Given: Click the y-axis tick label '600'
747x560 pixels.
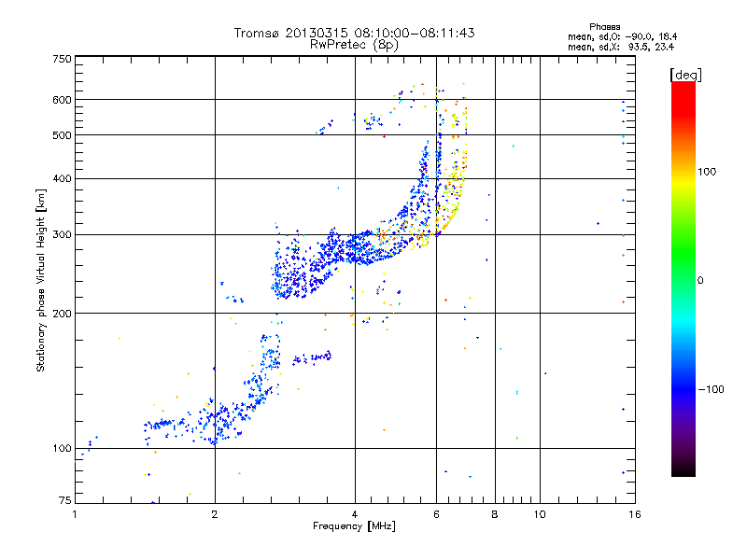Looking at the screenshot, I should point(63,100).
